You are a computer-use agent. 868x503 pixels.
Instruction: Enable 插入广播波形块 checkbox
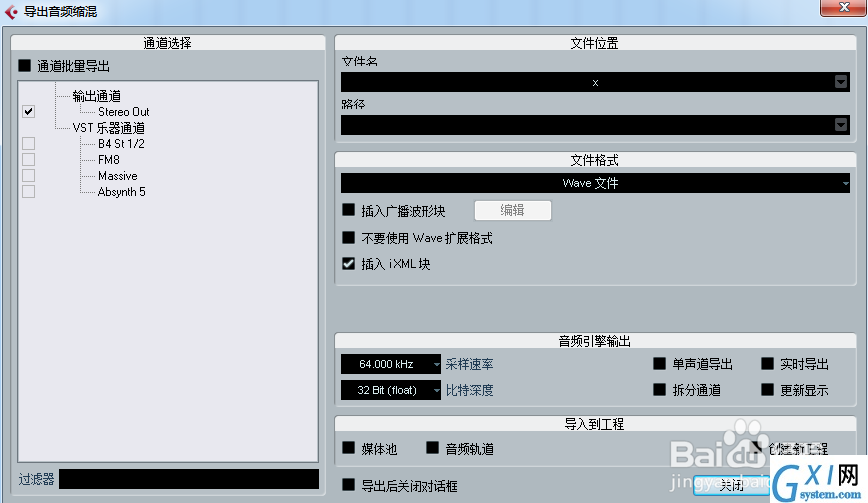pos(348,210)
